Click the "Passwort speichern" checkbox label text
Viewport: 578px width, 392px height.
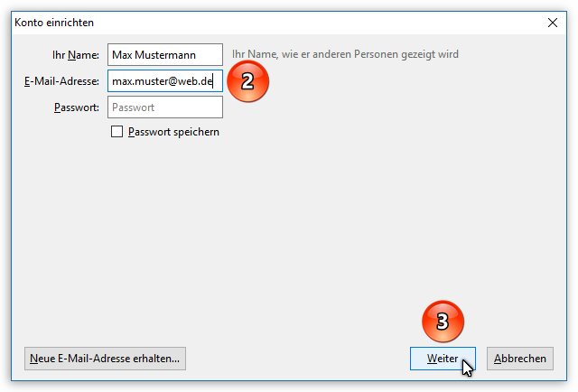(173, 132)
